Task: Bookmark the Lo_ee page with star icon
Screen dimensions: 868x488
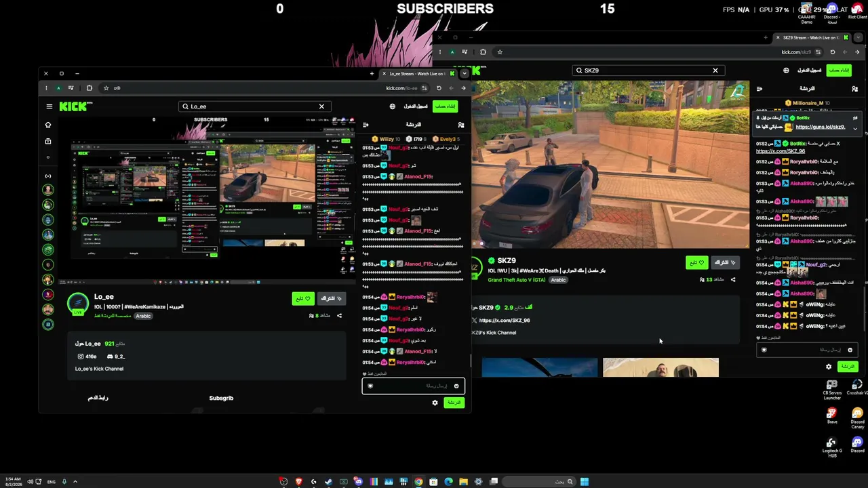Action: pyautogui.click(x=106, y=88)
